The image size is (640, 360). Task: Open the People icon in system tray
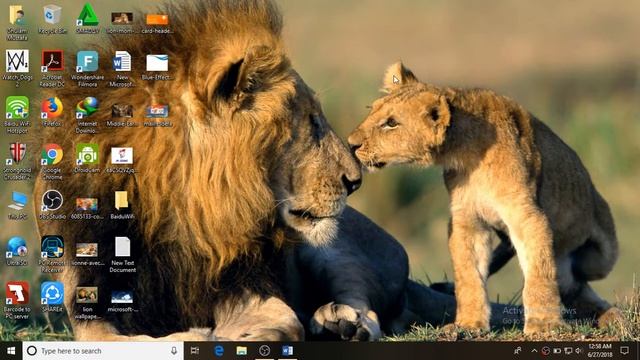click(x=518, y=351)
